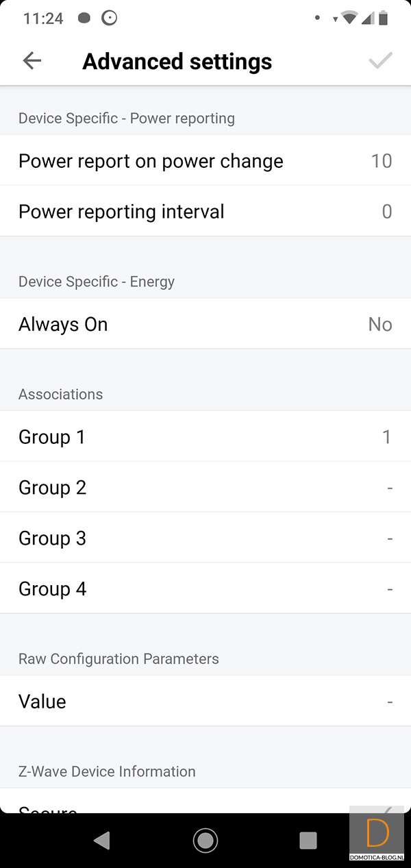Tap the circular status bar notification icon
Screen dimensions: 411x868
coord(109,18)
